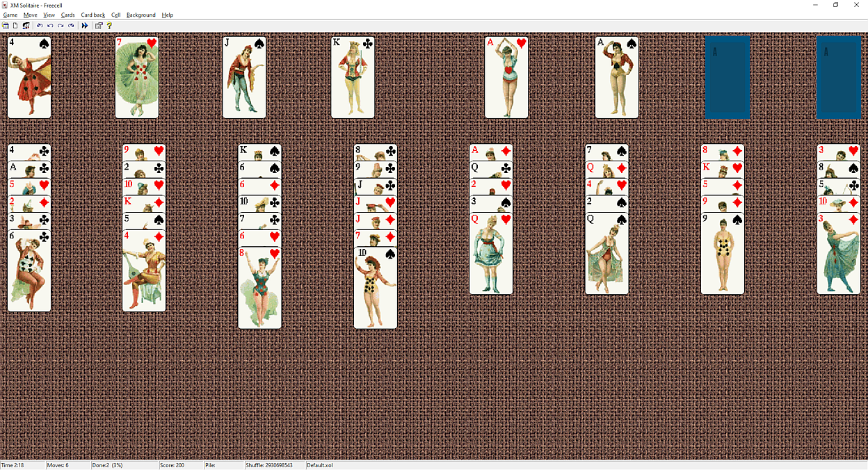868x470 pixels.
Task: Select the 4 of spades in the free cell
Action: coord(29,77)
